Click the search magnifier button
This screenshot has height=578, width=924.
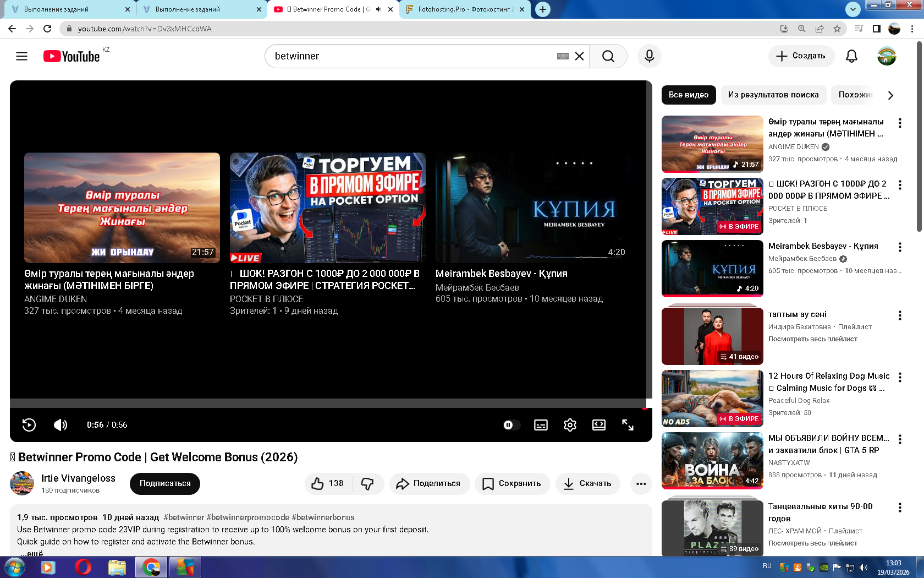pos(608,56)
